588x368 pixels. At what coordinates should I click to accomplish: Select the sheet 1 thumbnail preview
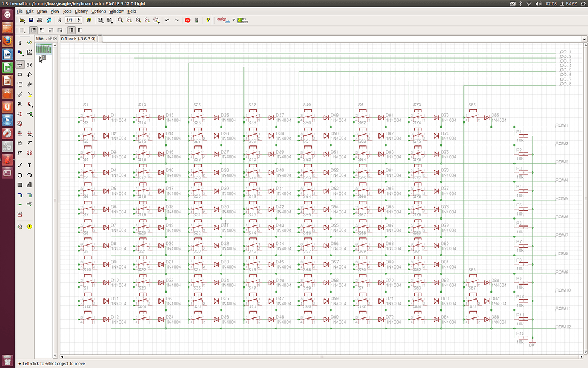tap(43, 49)
